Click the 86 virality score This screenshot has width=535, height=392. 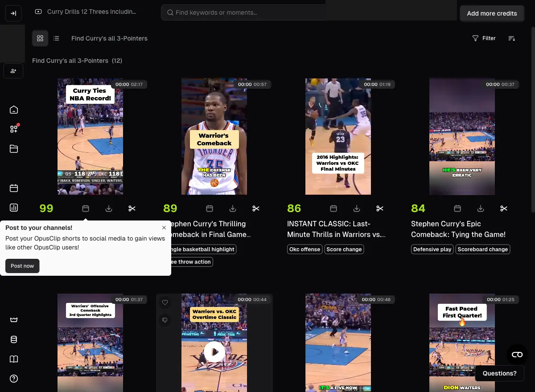(294, 208)
